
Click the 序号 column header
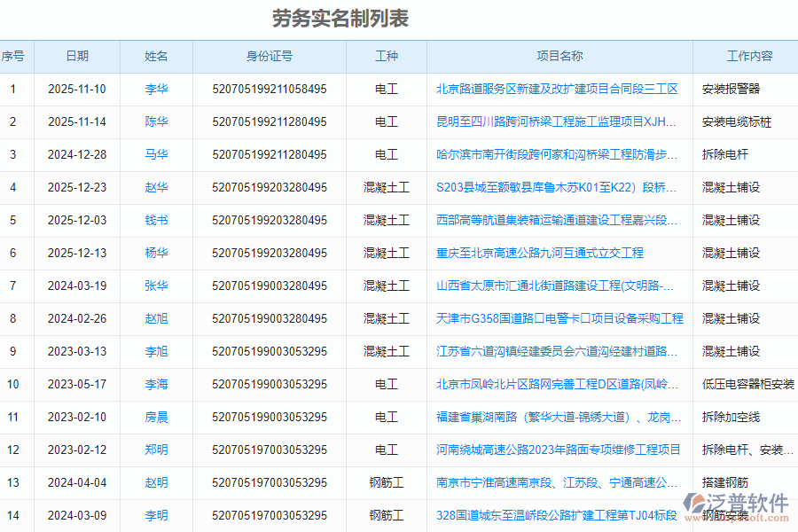(x=13, y=56)
